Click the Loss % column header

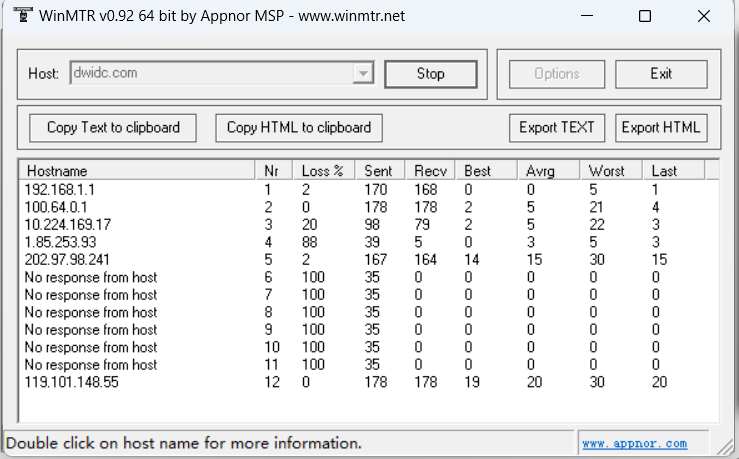(323, 171)
